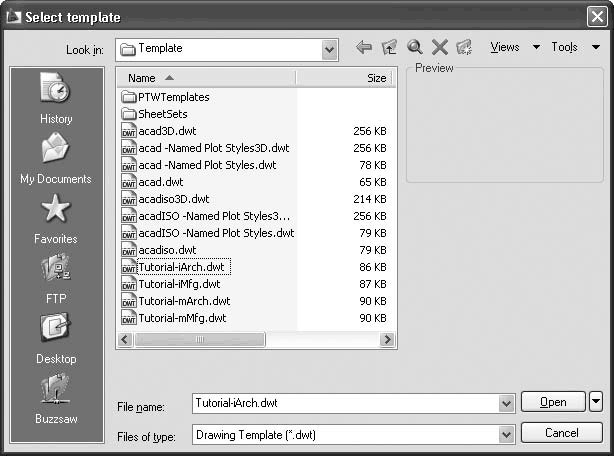The width and height of the screenshot is (614, 456).
Task: Click the Back arrow toolbar icon
Action: click(x=364, y=48)
